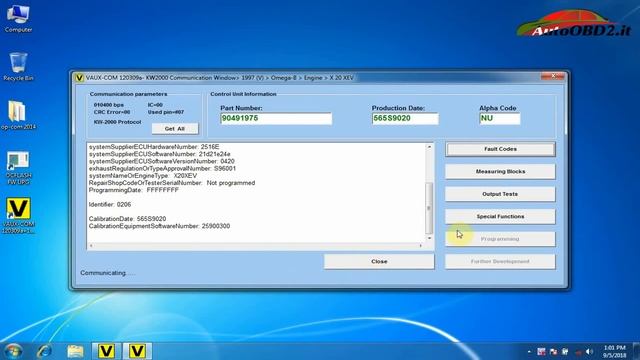Show hidden tray icons arrow
Screen dimensions: 640x360
coord(529,351)
